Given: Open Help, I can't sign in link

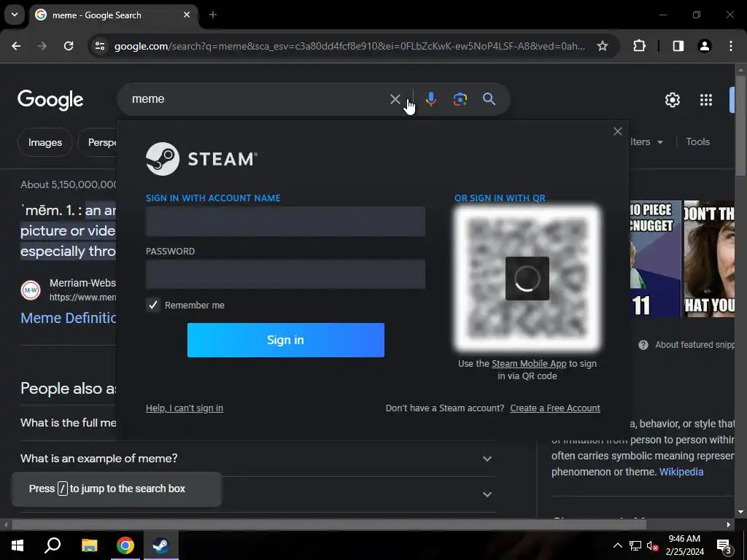Looking at the screenshot, I should coord(185,408).
